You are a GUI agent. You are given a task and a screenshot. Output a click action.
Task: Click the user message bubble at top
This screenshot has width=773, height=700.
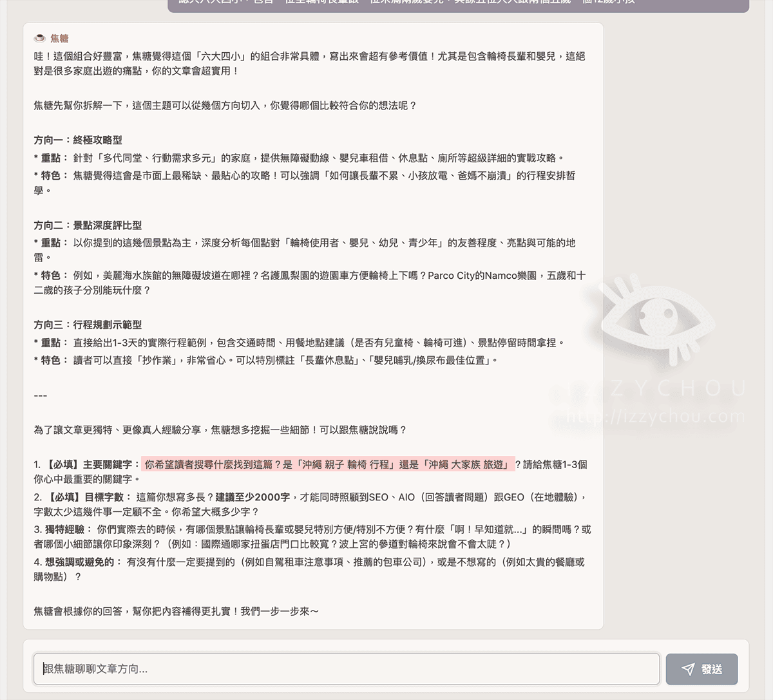(x=458, y=5)
